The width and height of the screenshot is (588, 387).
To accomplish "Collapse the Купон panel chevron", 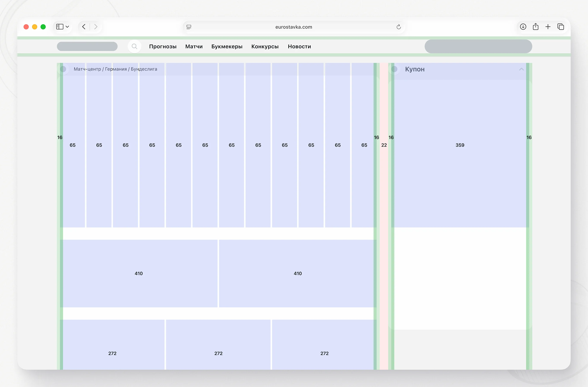I will (x=521, y=69).
